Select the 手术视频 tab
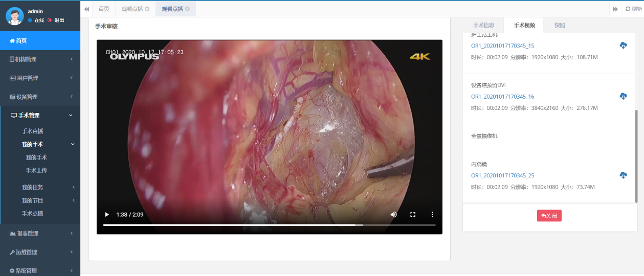The width and height of the screenshot is (644, 276). point(524,25)
